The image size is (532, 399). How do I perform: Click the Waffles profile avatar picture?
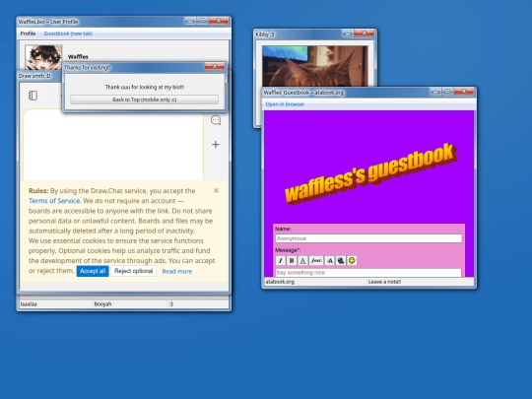(x=43, y=58)
